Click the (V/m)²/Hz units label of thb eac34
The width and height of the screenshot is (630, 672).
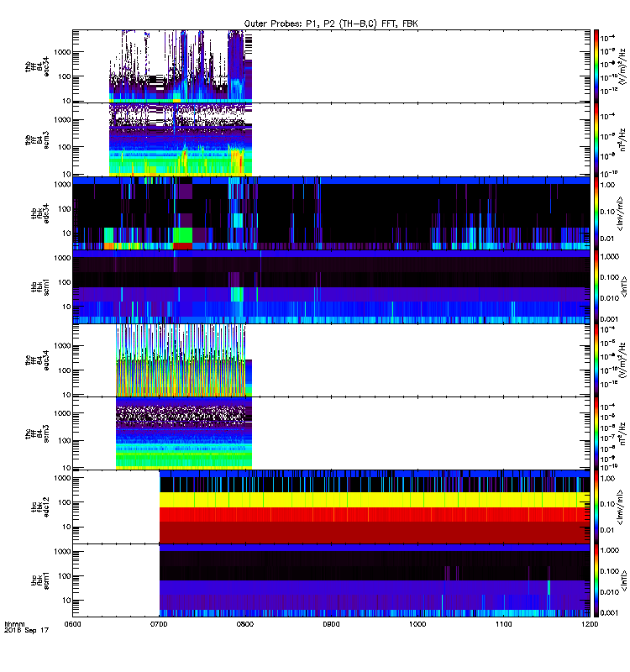tap(622, 66)
